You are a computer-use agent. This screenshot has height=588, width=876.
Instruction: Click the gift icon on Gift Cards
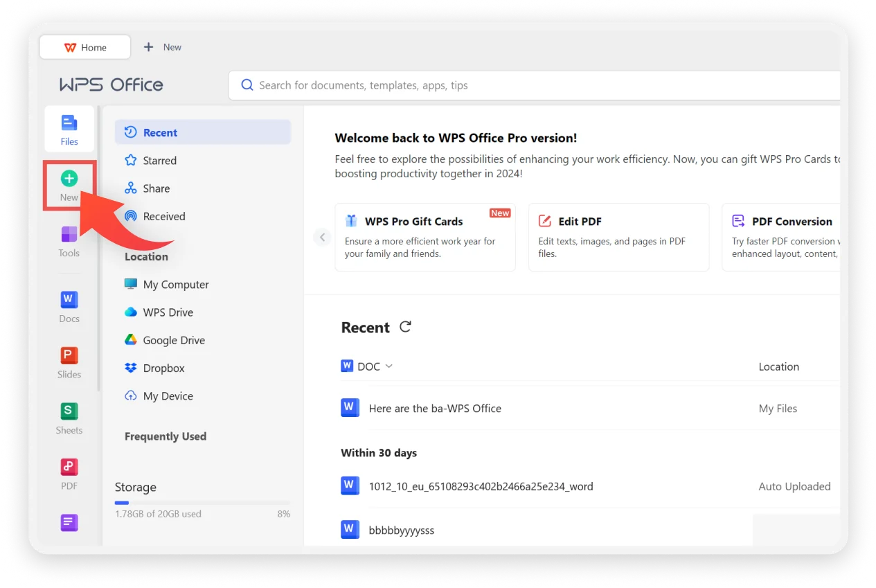[x=351, y=221]
